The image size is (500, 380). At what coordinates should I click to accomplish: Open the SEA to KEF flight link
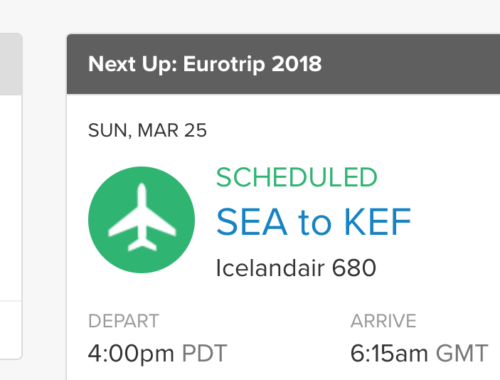(314, 222)
